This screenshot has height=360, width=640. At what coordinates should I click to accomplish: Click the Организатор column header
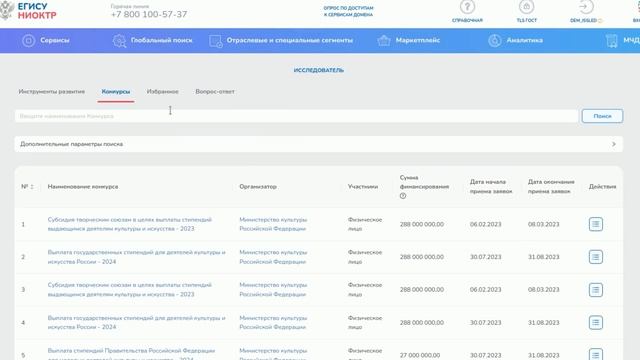coord(258,187)
